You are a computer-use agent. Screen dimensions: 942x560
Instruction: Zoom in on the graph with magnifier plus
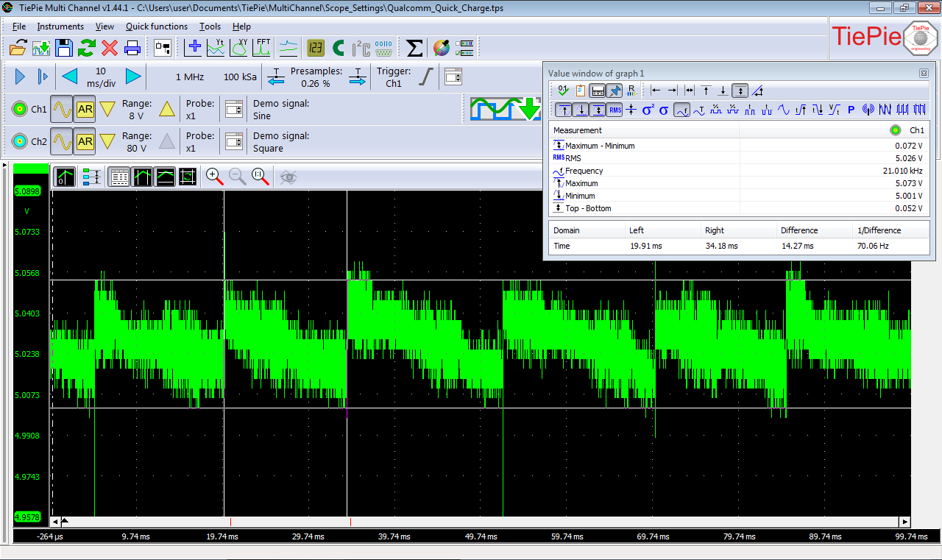(214, 176)
